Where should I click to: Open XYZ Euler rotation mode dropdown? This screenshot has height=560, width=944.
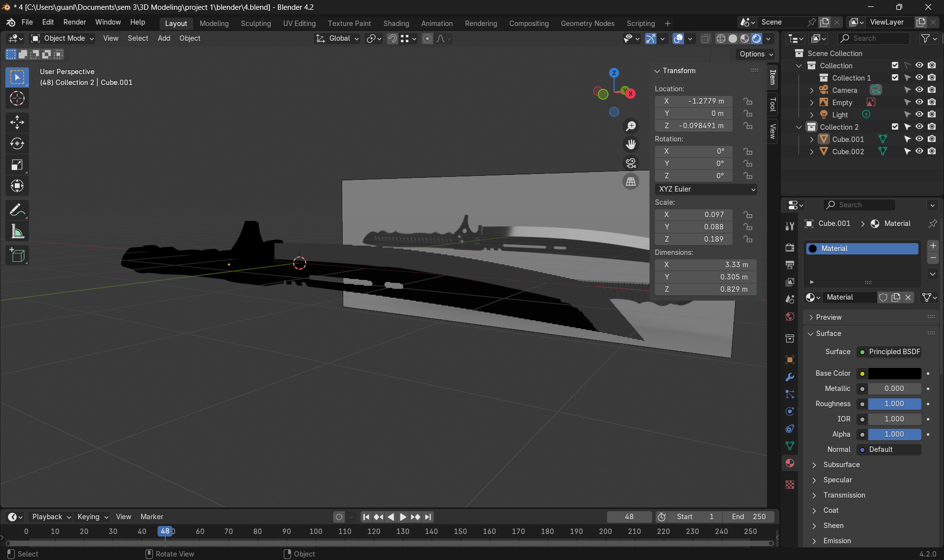706,189
